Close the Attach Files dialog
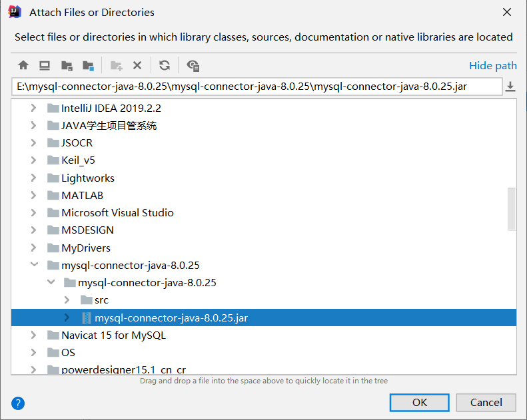This screenshot has width=527, height=420. [x=507, y=12]
